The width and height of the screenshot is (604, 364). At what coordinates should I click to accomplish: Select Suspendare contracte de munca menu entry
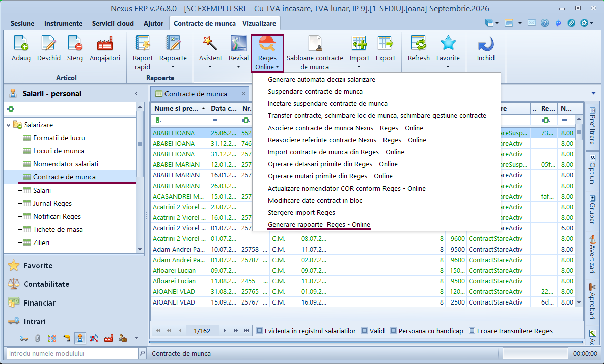(x=315, y=92)
